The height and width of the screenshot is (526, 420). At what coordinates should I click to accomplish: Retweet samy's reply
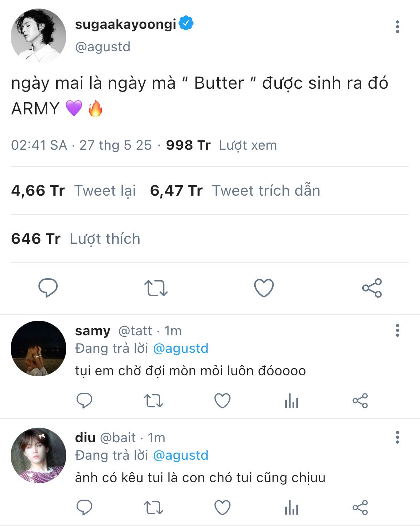coord(153,401)
